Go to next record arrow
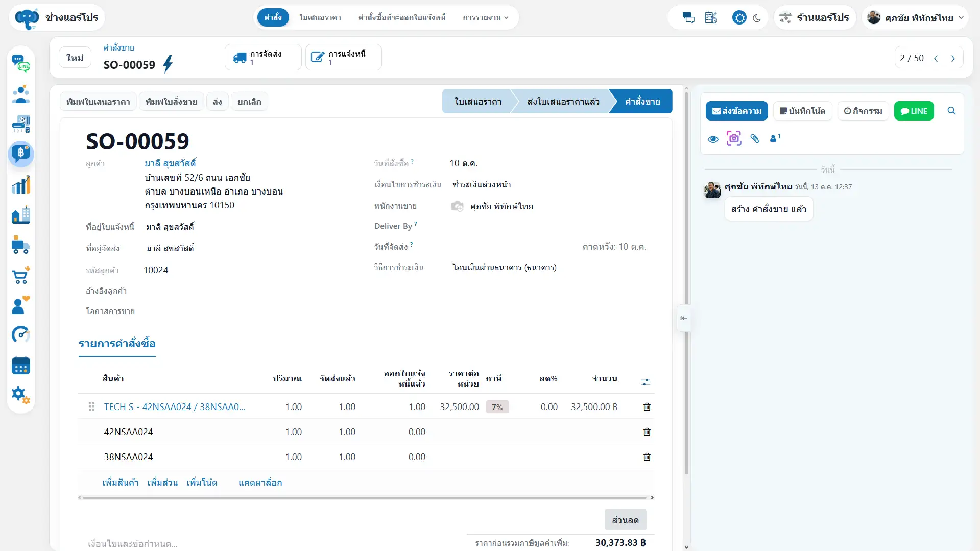 pyautogui.click(x=953, y=58)
